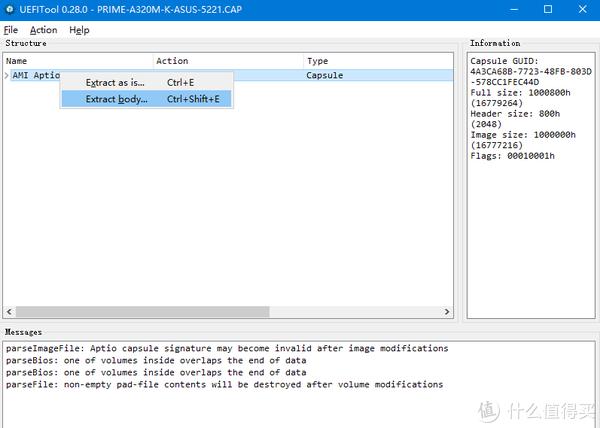Click the horizontal scrollbar thumb in Structure
The image size is (600, 428).
tap(142, 312)
